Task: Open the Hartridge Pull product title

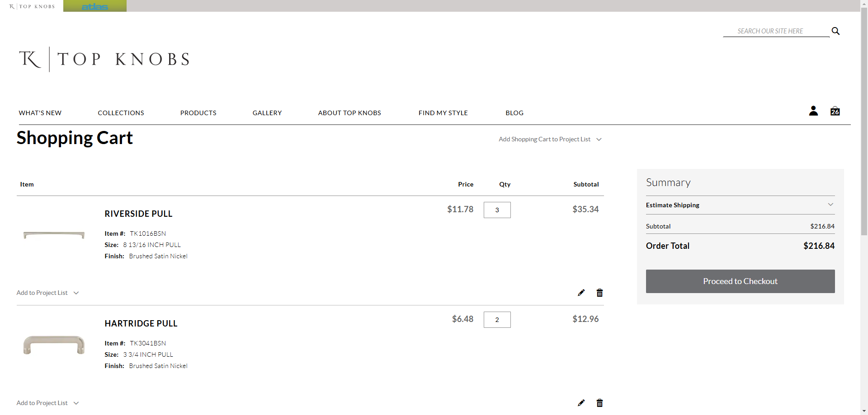Action: click(141, 324)
